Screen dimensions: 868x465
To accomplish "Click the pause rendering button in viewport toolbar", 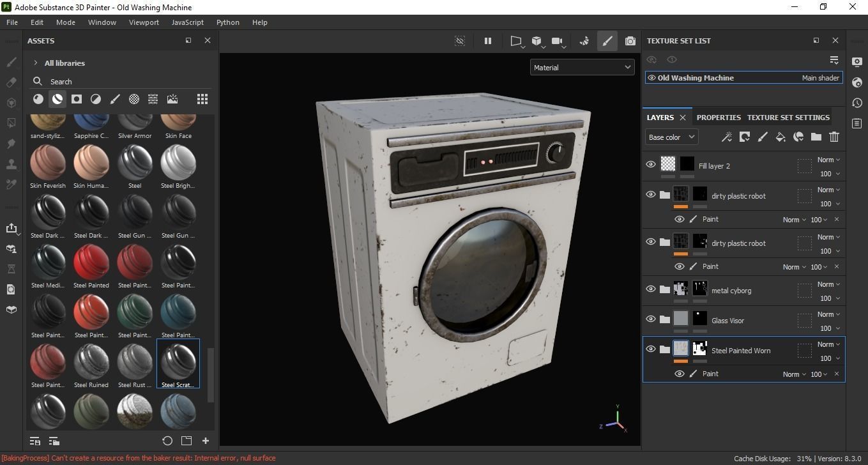I will click(488, 41).
